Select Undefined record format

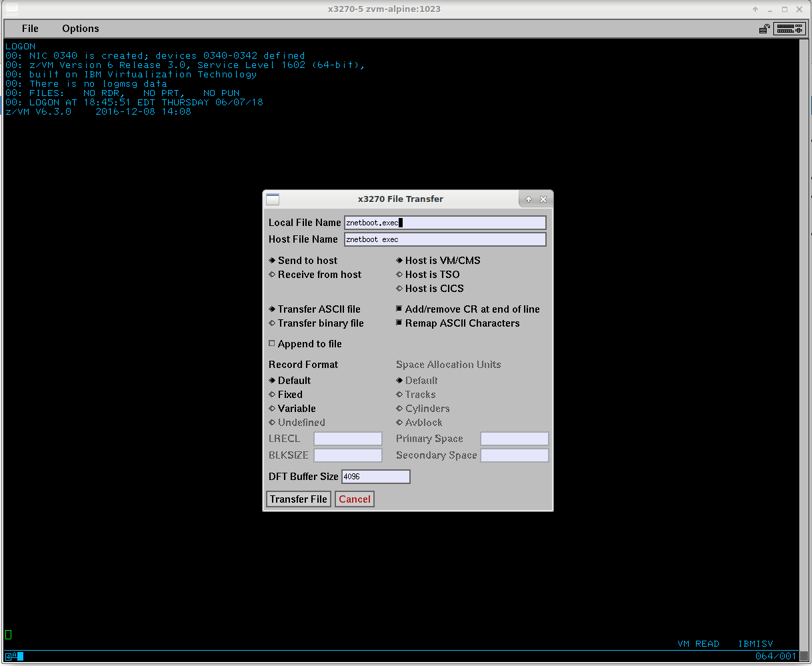(297, 423)
